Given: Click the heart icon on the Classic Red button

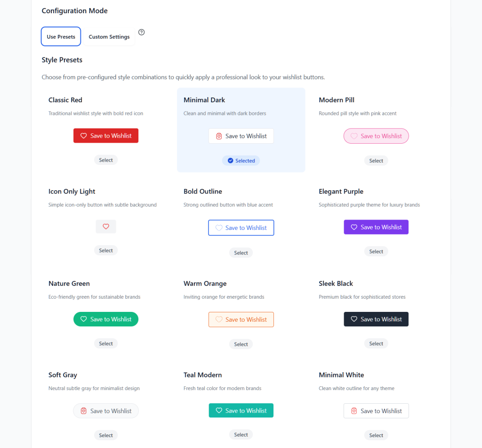Looking at the screenshot, I should 83,135.
